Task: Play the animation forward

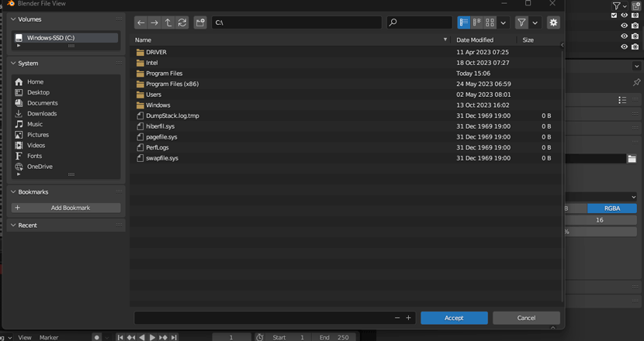Action: tap(152, 337)
